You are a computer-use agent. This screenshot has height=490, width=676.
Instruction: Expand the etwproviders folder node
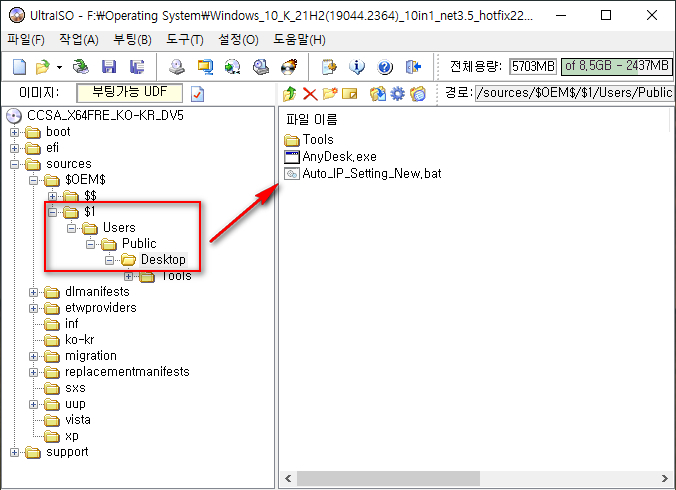tap(34, 308)
